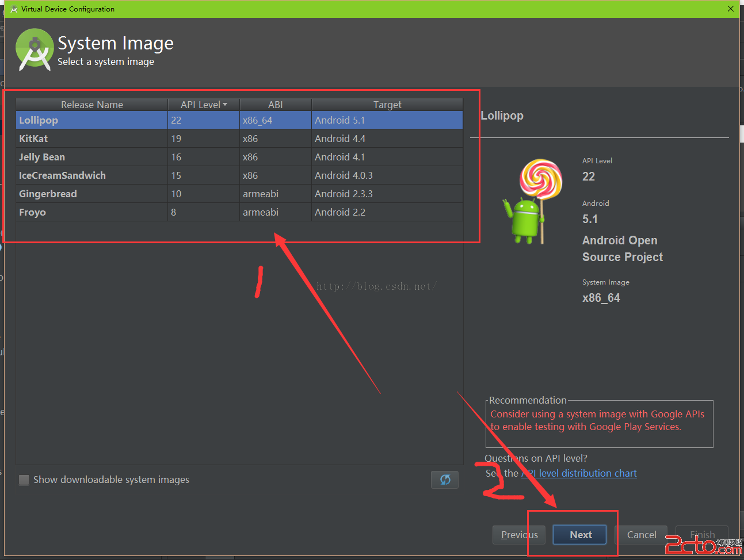This screenshot has width=744, height=560.
Task: Select the Froyo system image row
Action: [239, 212]
